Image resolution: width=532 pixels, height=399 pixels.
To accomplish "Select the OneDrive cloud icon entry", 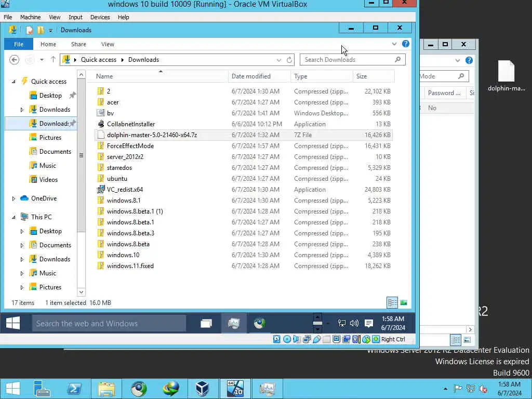I will click(24, 198).
